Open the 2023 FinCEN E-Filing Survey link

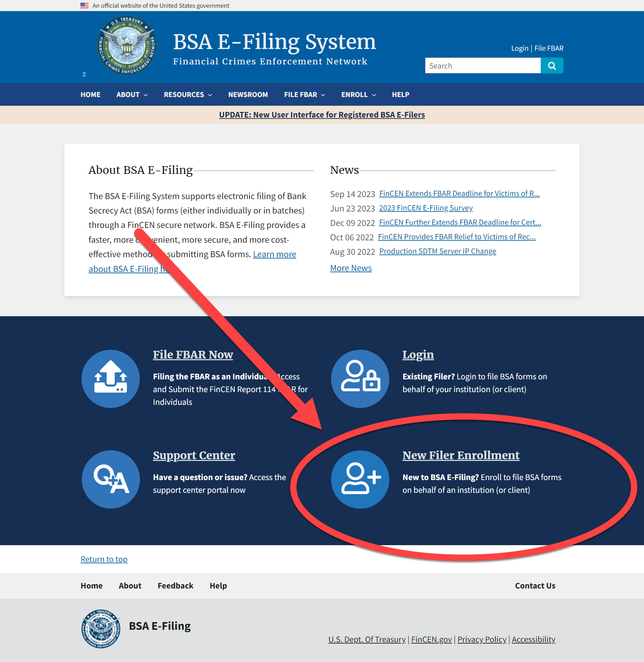point(426,208)
